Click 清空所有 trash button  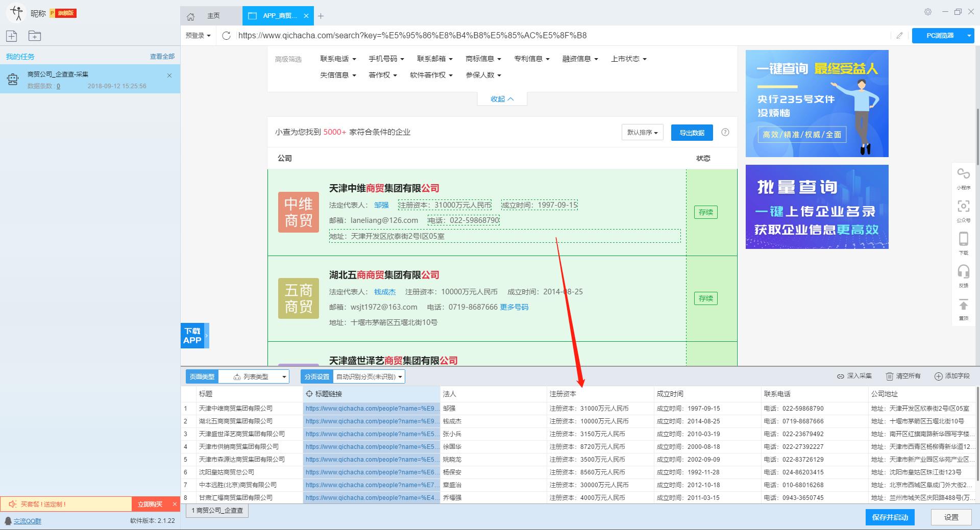click(x=903, y=376)
